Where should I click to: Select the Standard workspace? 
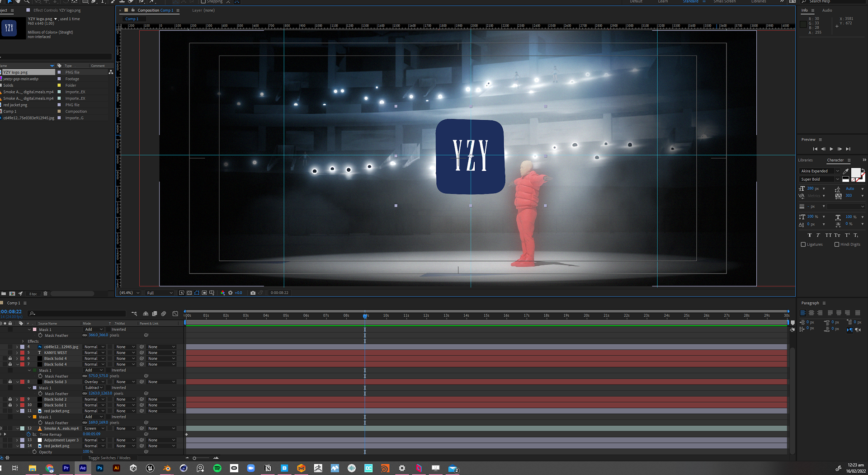pos(690,1)
